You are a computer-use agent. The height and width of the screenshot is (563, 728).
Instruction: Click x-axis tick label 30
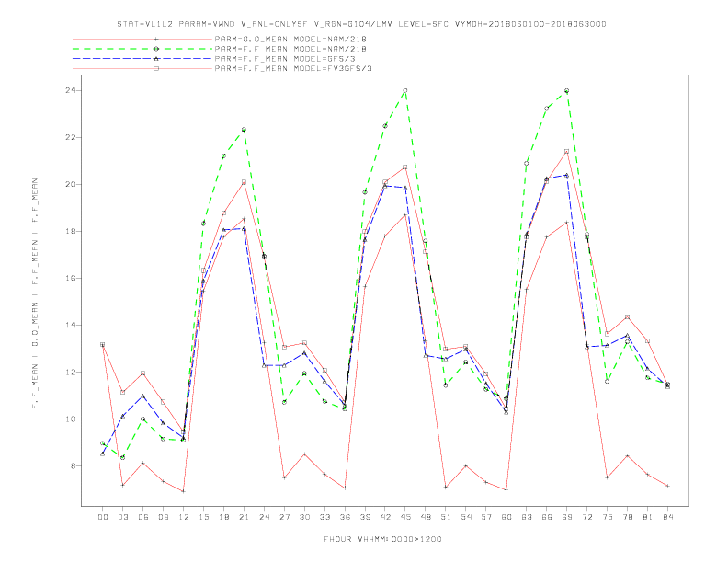(x=304, y=517)
